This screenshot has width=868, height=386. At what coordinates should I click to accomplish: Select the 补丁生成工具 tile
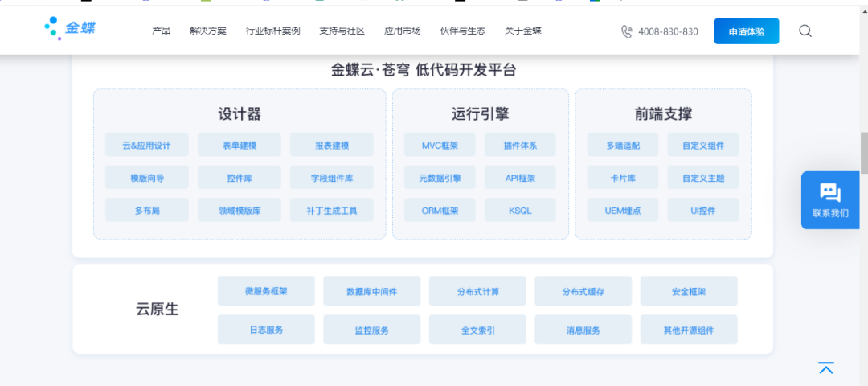tap(332, 211)
